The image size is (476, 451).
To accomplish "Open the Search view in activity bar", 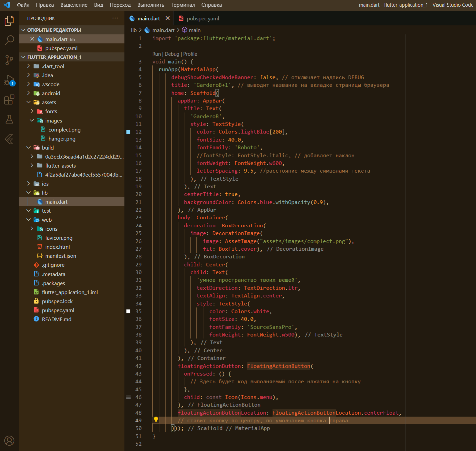I will click(x=9, y=40).
